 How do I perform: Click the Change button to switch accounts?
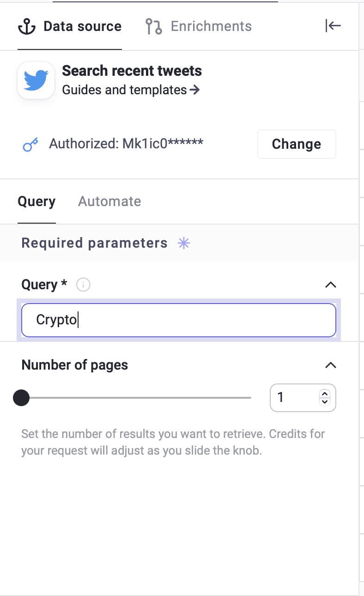click(296, 144)
